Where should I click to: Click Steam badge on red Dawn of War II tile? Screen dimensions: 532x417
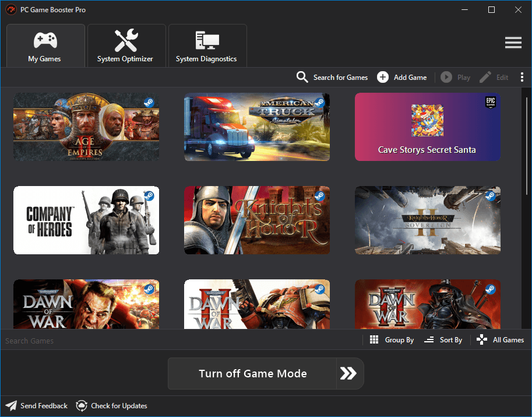tap(490, 289)
